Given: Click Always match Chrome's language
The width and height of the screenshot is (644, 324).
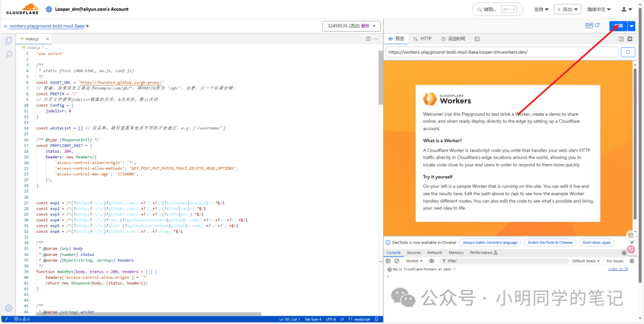Looking at the screenshot, I should (x=490, y=243).
